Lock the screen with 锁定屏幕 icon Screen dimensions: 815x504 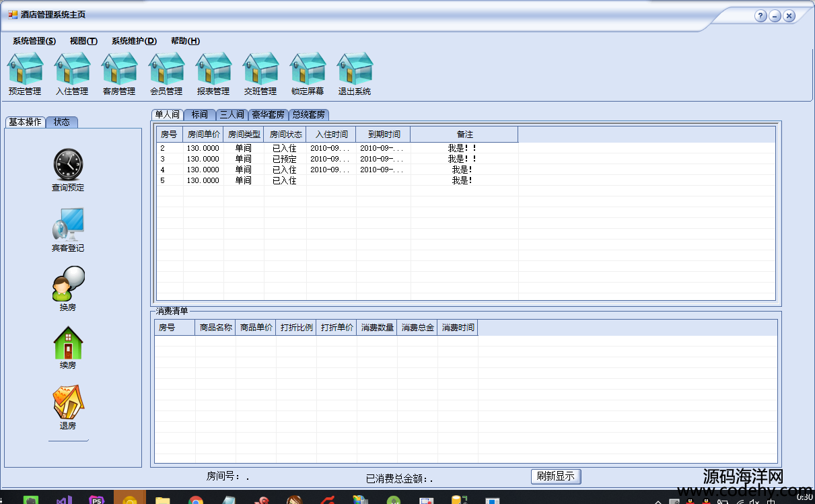308,69
